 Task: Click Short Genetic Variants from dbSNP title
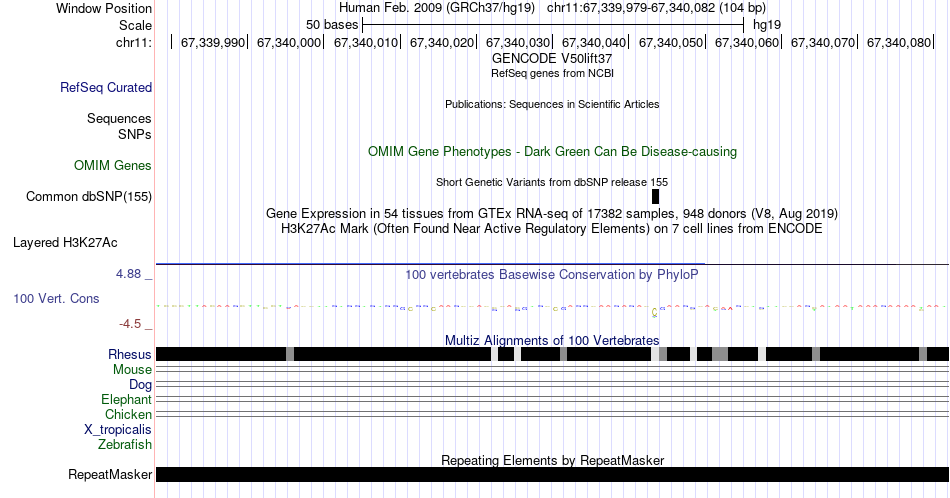click(552, 182)
